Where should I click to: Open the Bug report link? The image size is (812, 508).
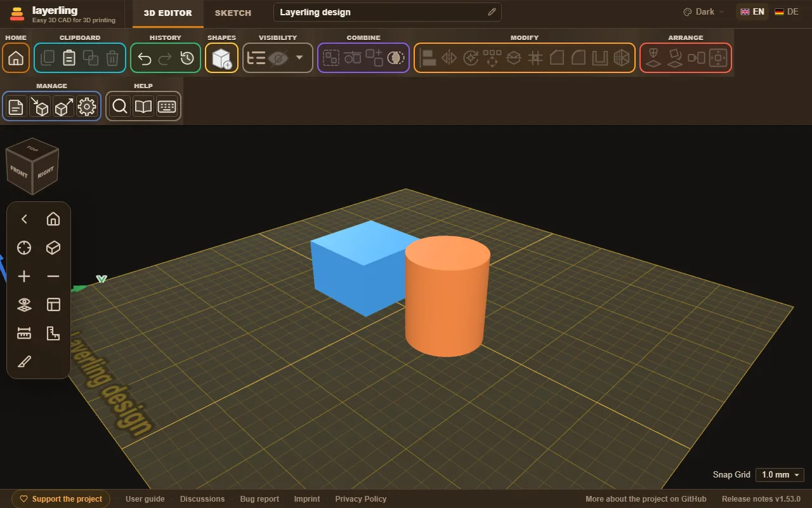point(259,499)
